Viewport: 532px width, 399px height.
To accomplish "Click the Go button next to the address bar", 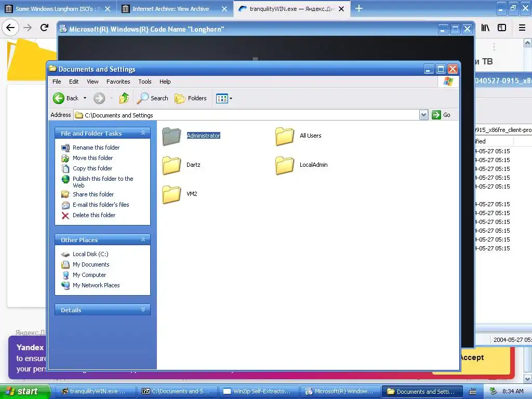I will [441, 115].
